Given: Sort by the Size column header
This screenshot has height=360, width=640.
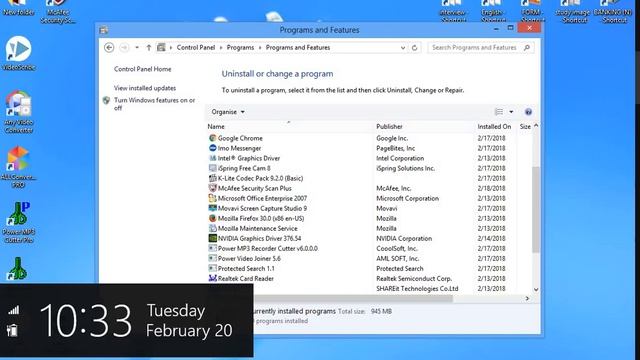Looking at the screenshot, I should click(525, 127).
